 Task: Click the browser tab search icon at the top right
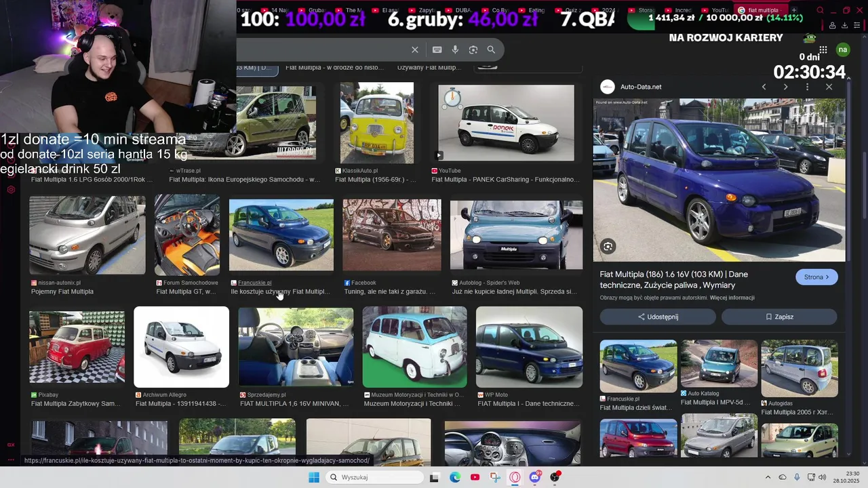pos(820,10)
